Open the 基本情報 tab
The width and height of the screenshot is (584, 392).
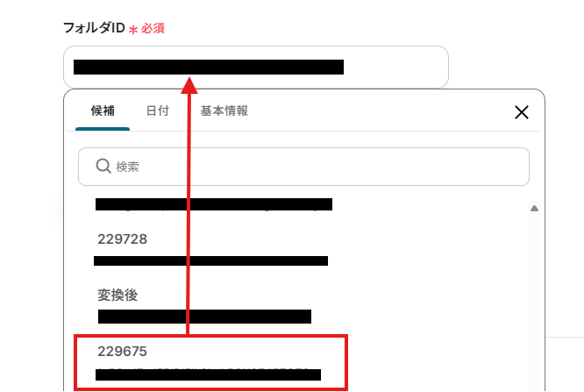coord(224,110)
